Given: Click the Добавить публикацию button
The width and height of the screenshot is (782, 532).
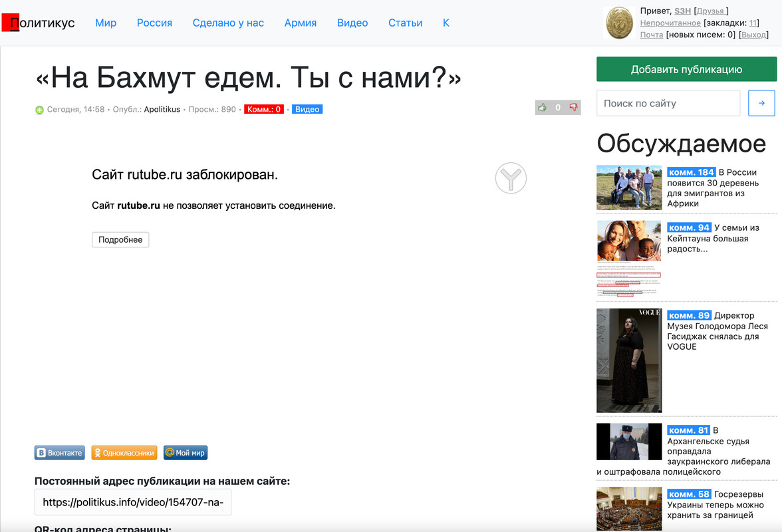Looking at the screenshot, I should 686,69.
